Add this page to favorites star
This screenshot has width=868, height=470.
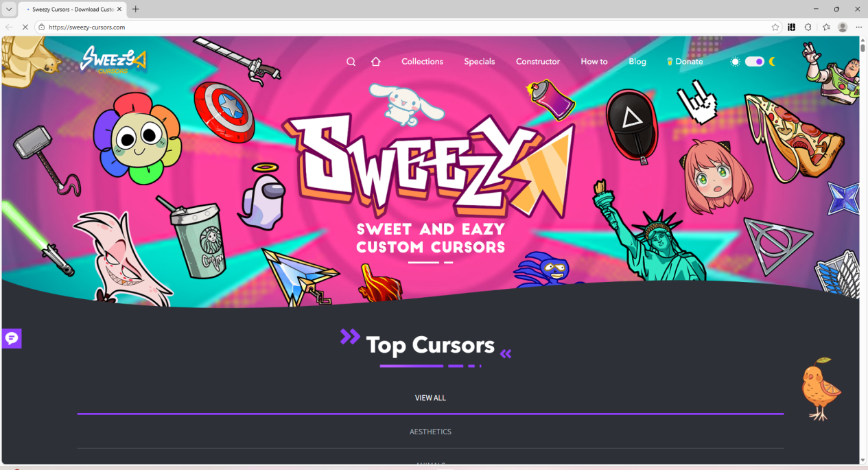point(775,27)
